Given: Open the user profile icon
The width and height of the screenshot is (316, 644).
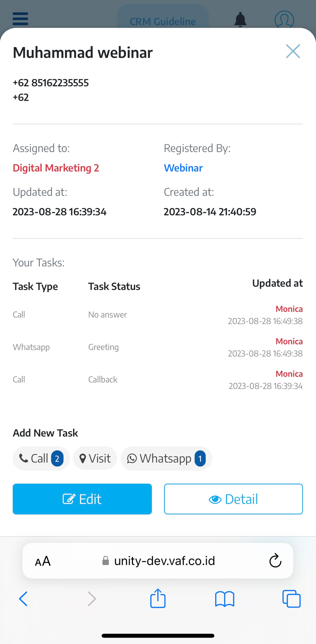Looking at the screenshot, I should point(284,19).
